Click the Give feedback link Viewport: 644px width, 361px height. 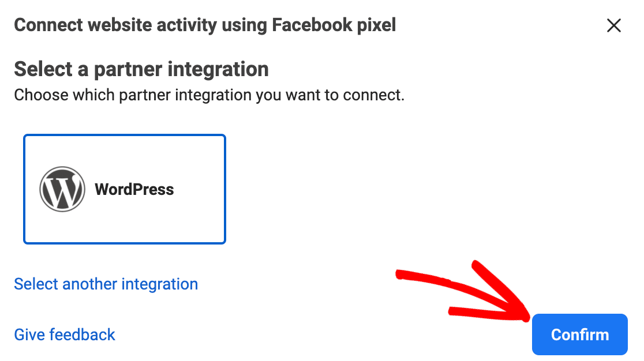click(x=65, y=334)
